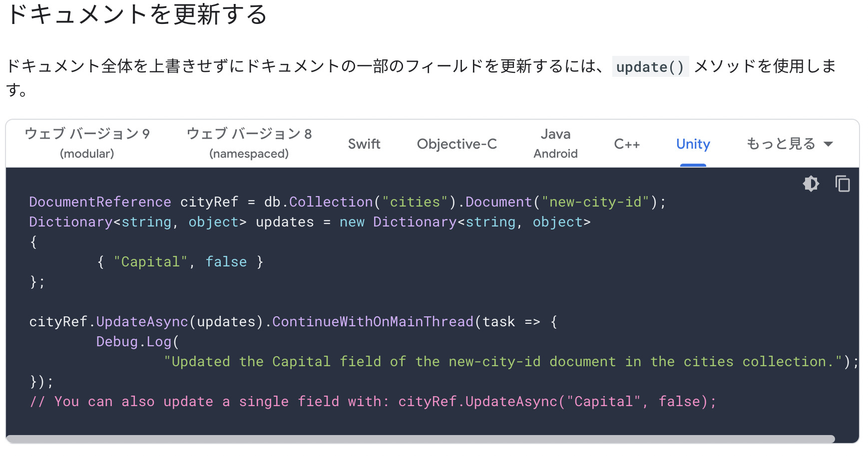Select the C++ tab
The height and width of the screenshot is (456, 868).
click(627, 144)
